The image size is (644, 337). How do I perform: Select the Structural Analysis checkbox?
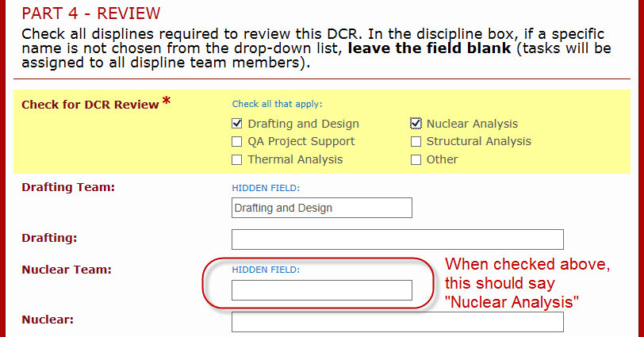pos(416,141)
